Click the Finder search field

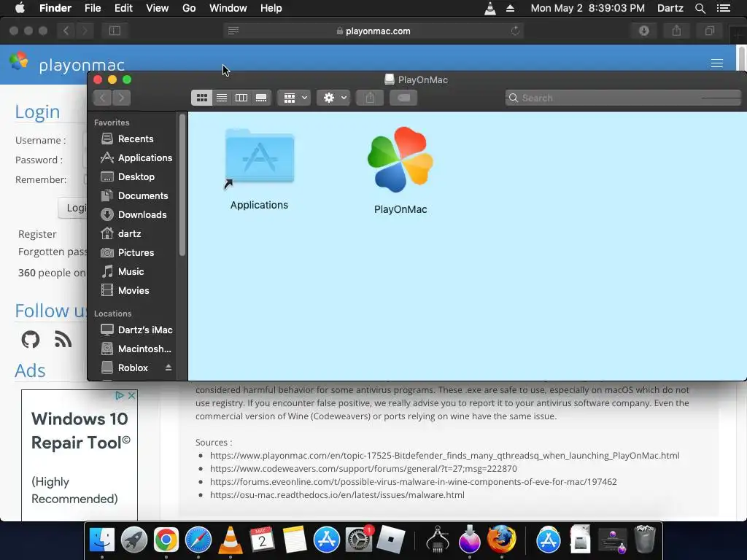tap(623, 98)
